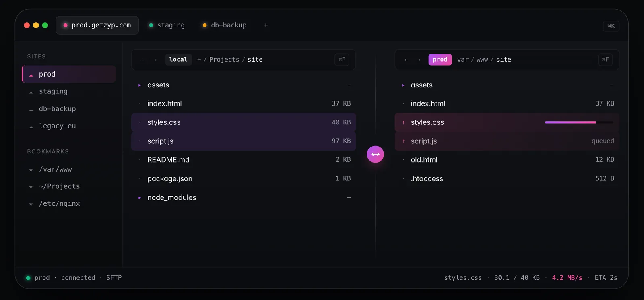The width and height of the screenshot is (644, 300).
Task: Add a new connection tab with plus
Action: pyautogui.click(x=266, y=25)
